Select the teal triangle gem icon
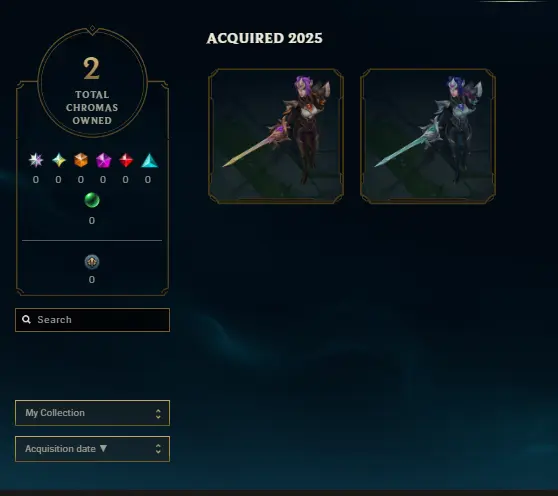The height and width of the screenshot is (496, 558). point(149,160)
